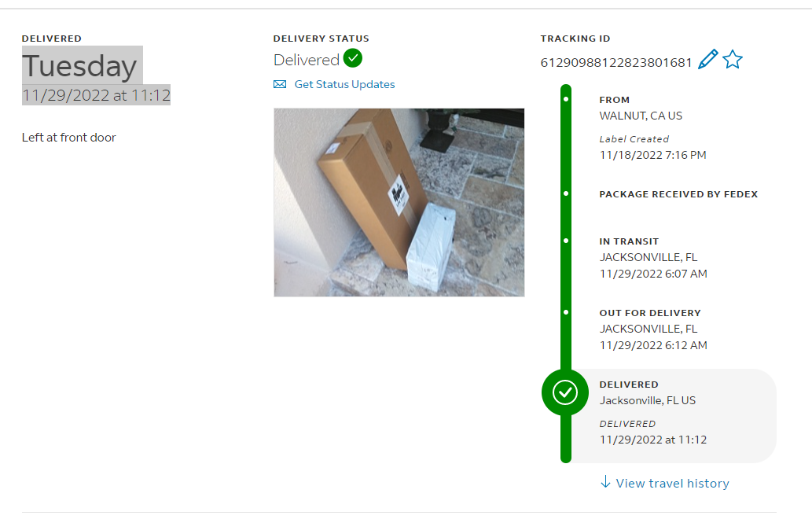Click the down arrow beside View travel history
The height and width of the screenshot is (519, 812).
[605, 482]
